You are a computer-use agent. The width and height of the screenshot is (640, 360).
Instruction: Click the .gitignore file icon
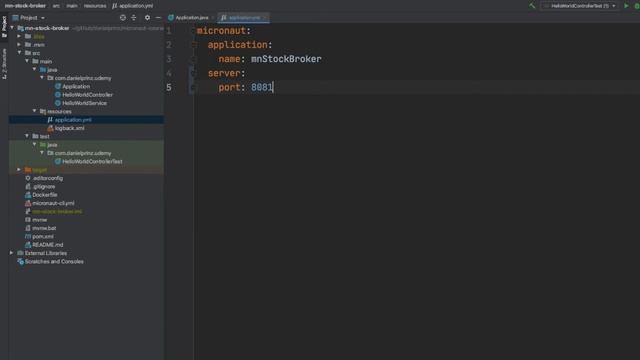click(x=28, y=186)
